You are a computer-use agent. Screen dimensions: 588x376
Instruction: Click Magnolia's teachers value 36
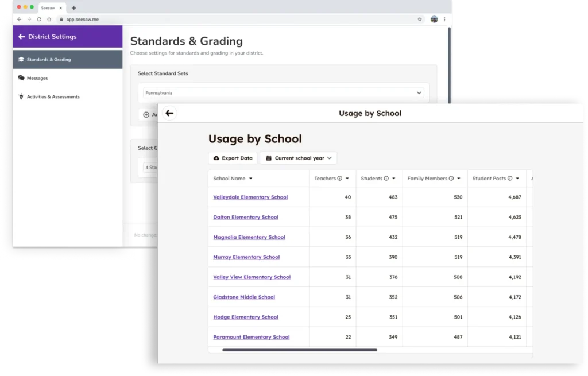(348, 237)
